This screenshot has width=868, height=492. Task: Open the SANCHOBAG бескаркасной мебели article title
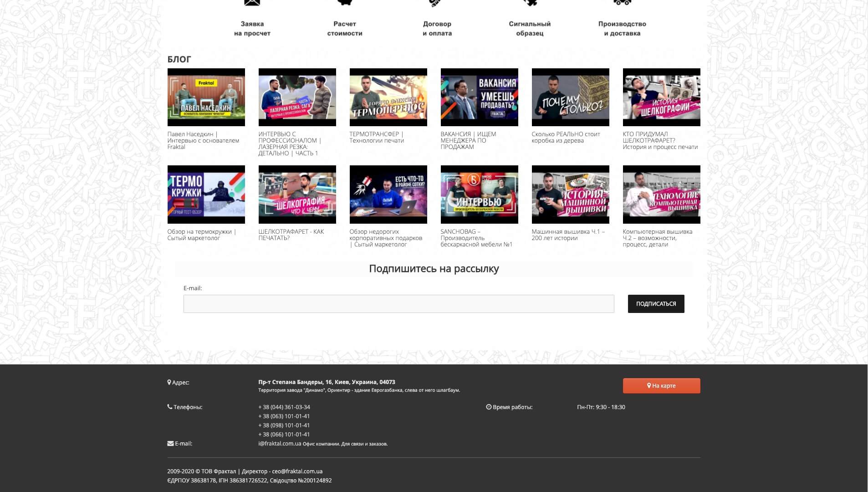click(476, 238)
